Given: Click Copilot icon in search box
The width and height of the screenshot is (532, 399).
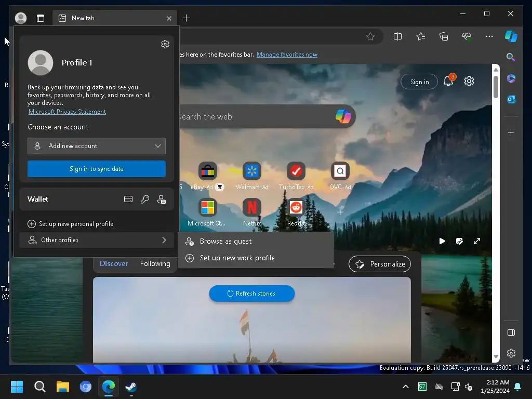Looking at the screenshot, I should pyautogui.click(x=343, y=116).
